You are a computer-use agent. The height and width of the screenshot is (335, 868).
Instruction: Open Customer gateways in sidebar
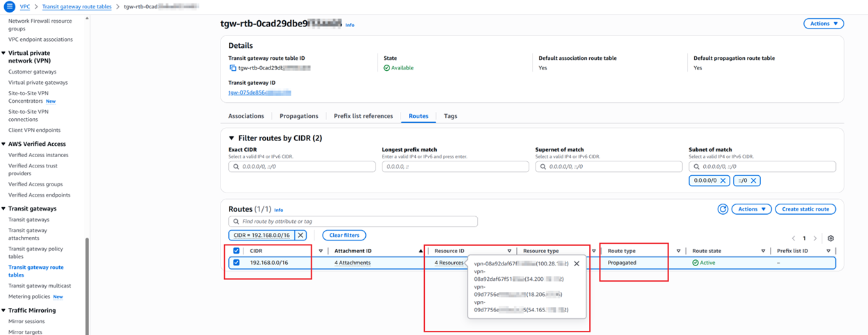pyautogui.click(x=32, y=72)
